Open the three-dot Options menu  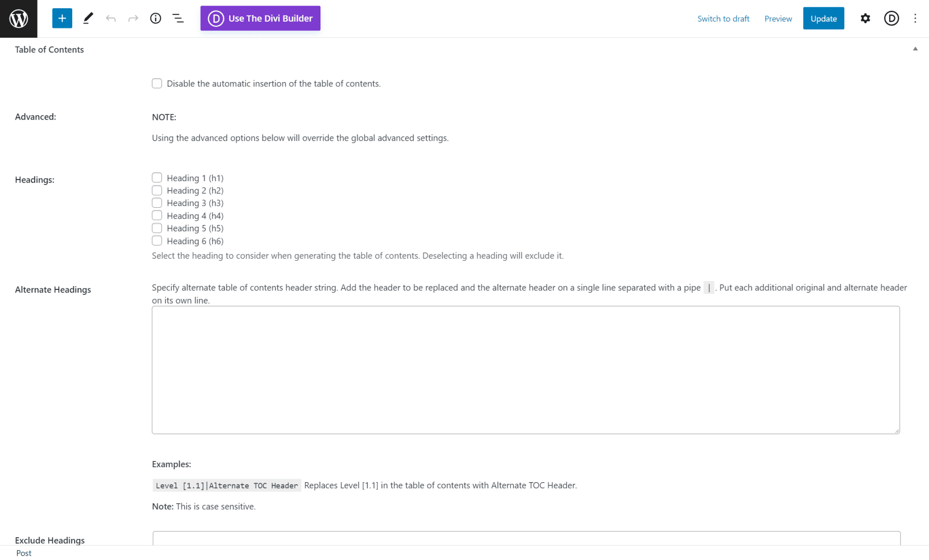[915, 18]
